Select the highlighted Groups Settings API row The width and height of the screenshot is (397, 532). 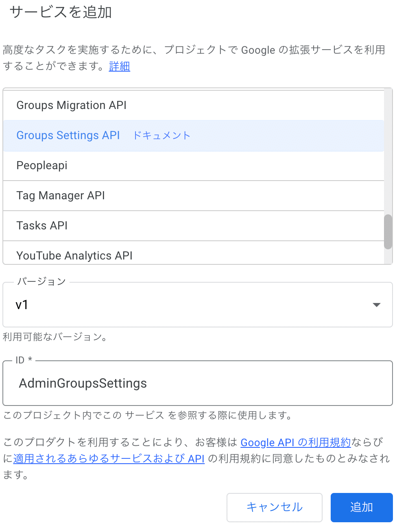click(x=194, y=135)
